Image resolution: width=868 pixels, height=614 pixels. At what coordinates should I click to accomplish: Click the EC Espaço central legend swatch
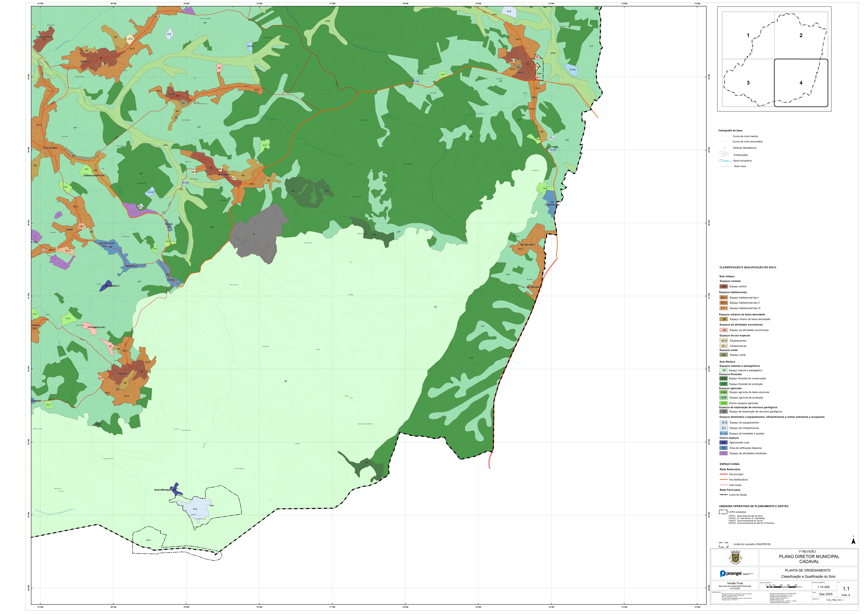pos(724,287)
